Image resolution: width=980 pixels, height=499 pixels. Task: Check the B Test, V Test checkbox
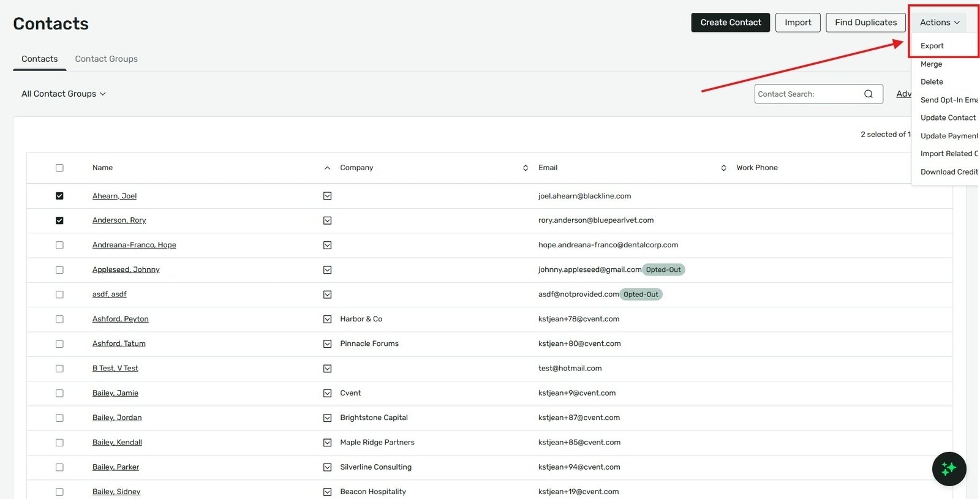59,369
